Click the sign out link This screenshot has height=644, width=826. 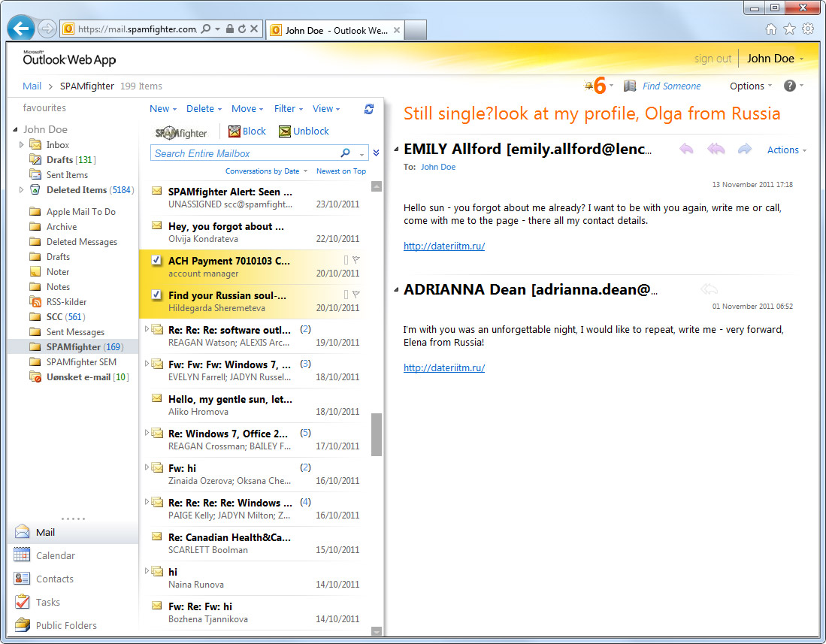pos(713,59)
